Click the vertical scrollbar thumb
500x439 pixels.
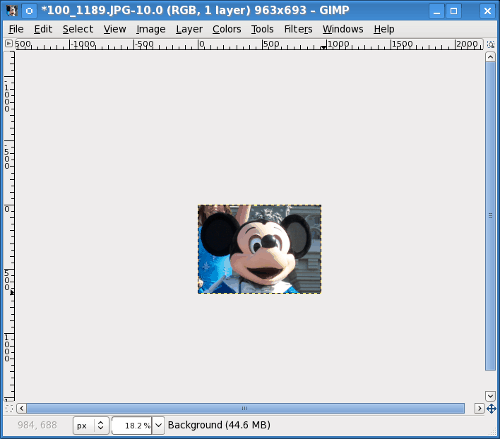pyautogui.click(x=490, y=216)
